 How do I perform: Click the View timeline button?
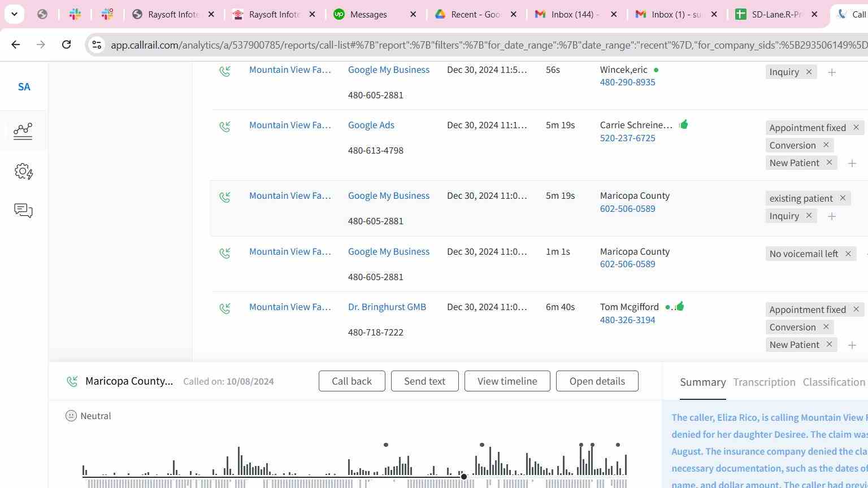point(507,381)
